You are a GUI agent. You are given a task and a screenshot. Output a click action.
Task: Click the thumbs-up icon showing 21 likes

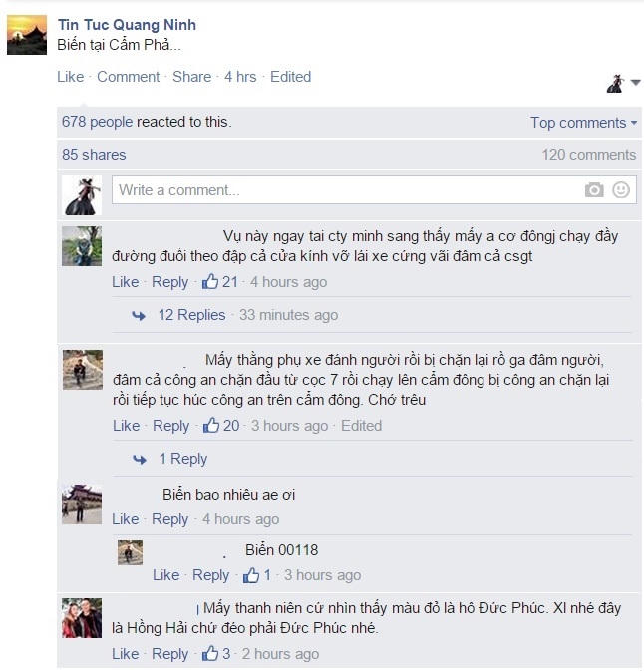point(210,281)
